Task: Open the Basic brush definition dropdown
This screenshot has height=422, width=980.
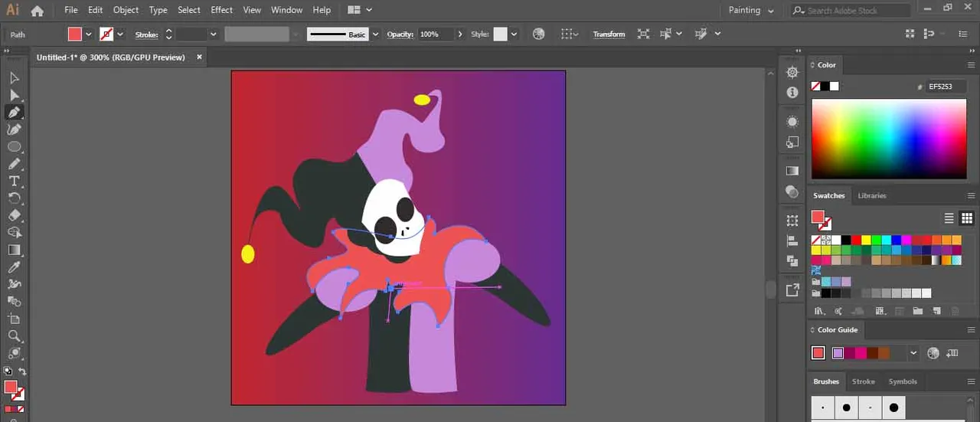Action: pos(375,34)
